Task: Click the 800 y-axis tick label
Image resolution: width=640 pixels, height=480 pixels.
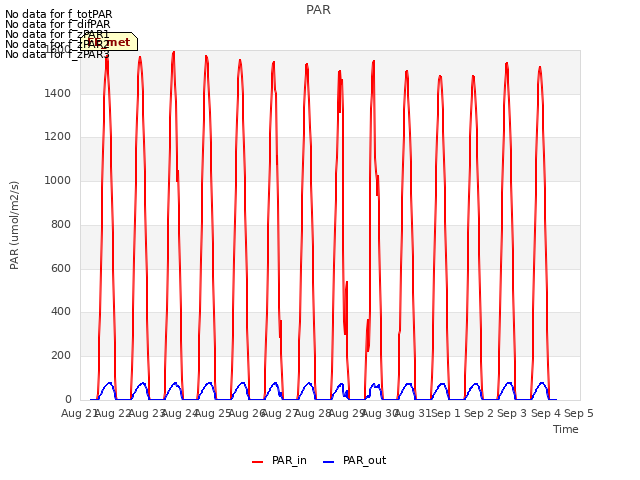Action: 61,224
